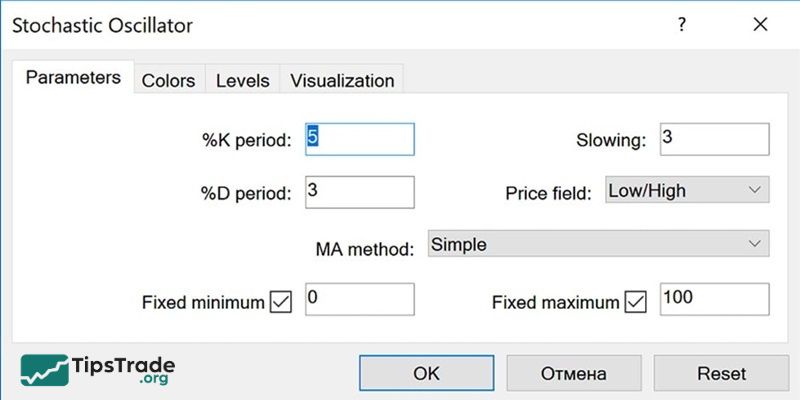The width and height of the screenshot is (800, 400).
Task: Toggle the Fixed maximum checkbox
Action: click(635, 301)
